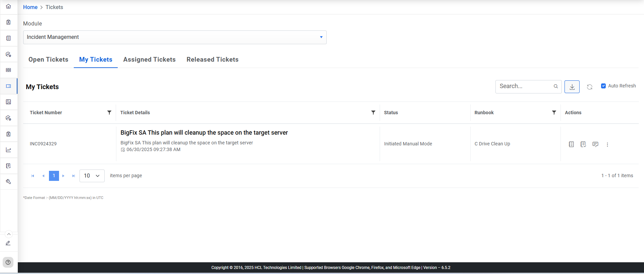Switch to the Assigned Tickets tab
This screenshot has width=644, height=274.
tap(149, 60)
